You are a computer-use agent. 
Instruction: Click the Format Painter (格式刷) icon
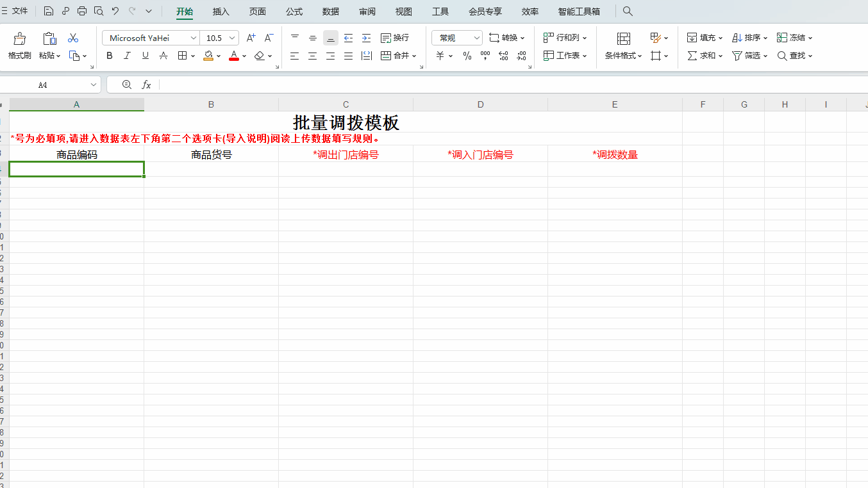(19, 40)
